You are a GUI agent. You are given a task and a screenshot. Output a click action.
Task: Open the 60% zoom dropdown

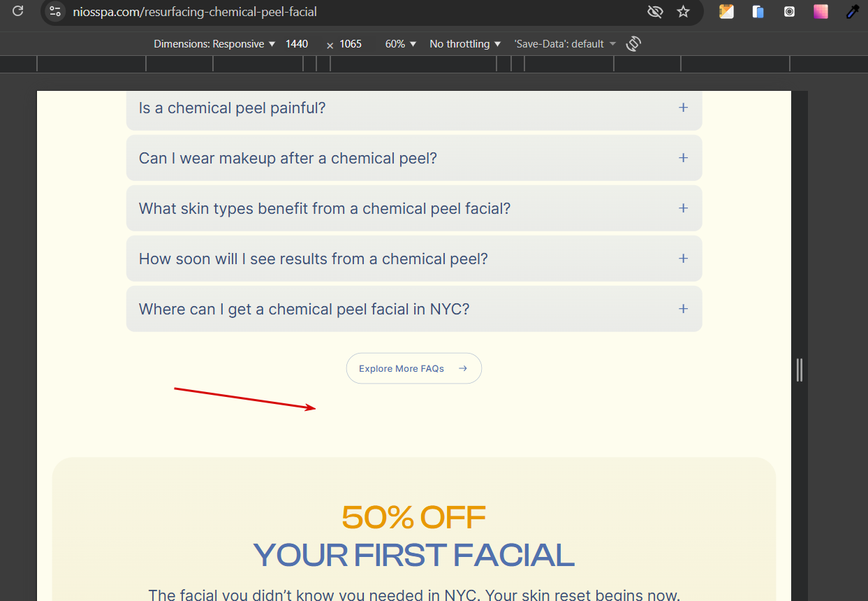[400, 44]
